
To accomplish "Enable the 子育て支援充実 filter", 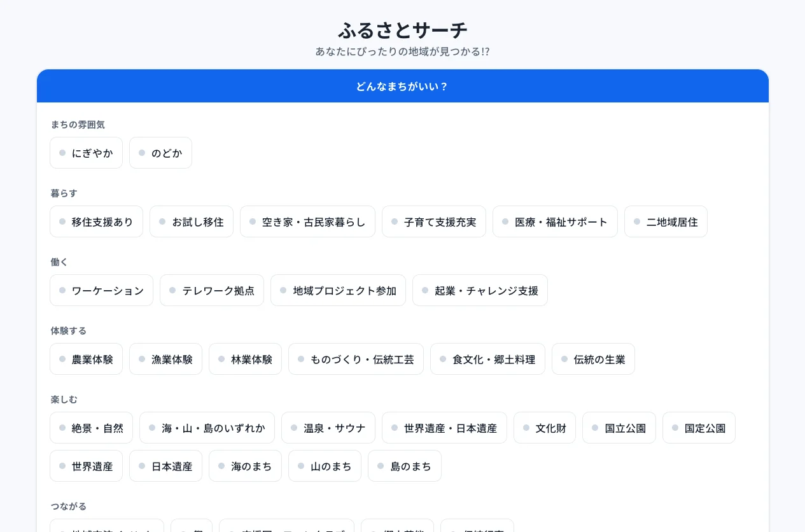I will [x=434, y=221].
